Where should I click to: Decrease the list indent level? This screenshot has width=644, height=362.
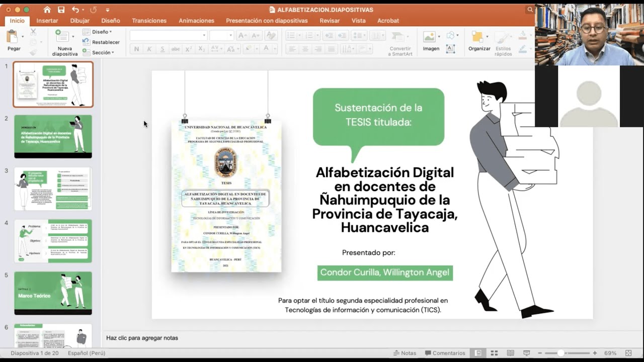click(329, 35)
